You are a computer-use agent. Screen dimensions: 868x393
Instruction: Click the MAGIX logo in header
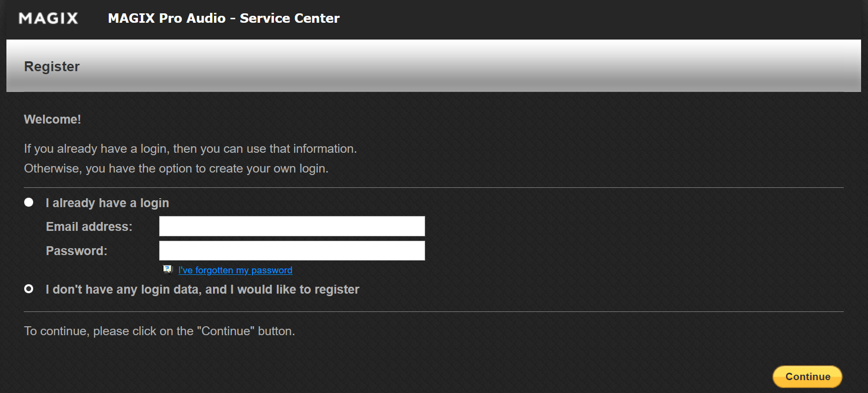pos(48,18)
